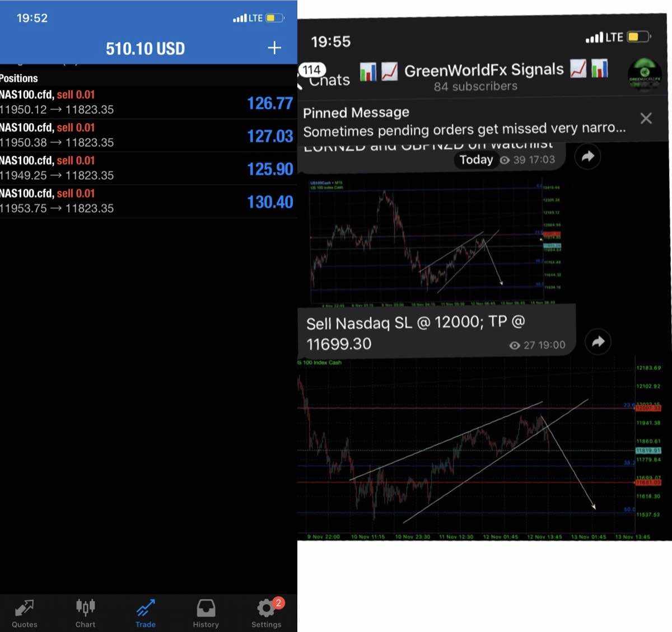Open Settings tab with notification badge

pyautogui.click(x=267, y=614)
